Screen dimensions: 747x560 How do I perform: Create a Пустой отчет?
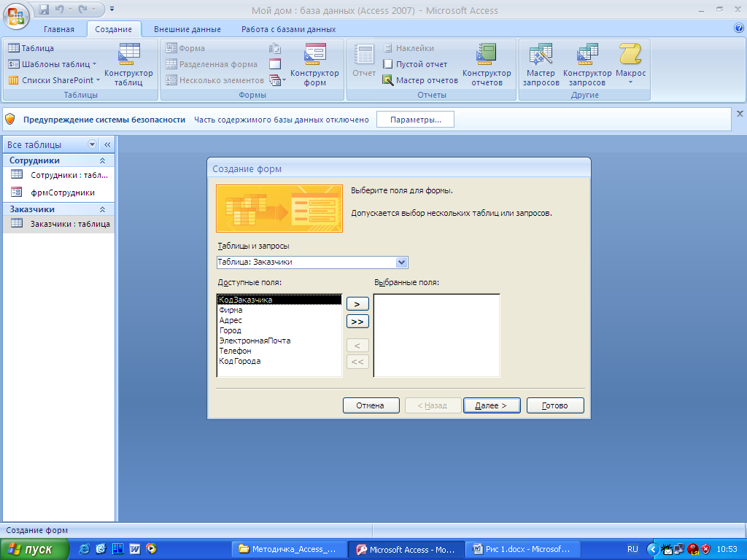click(x=415, y=64)
